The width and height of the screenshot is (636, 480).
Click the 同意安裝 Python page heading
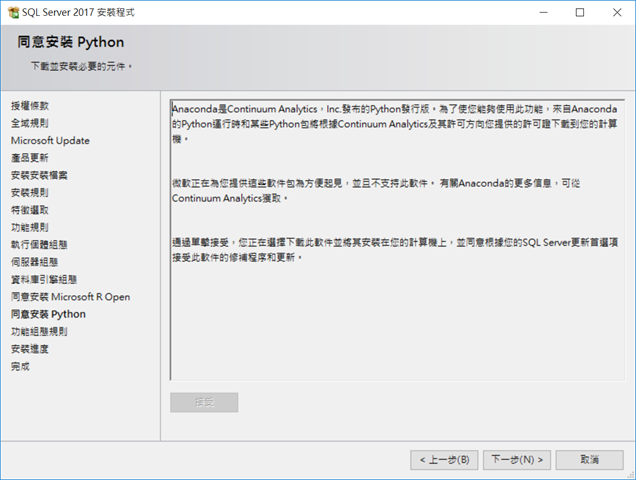(x=71, y=42)
